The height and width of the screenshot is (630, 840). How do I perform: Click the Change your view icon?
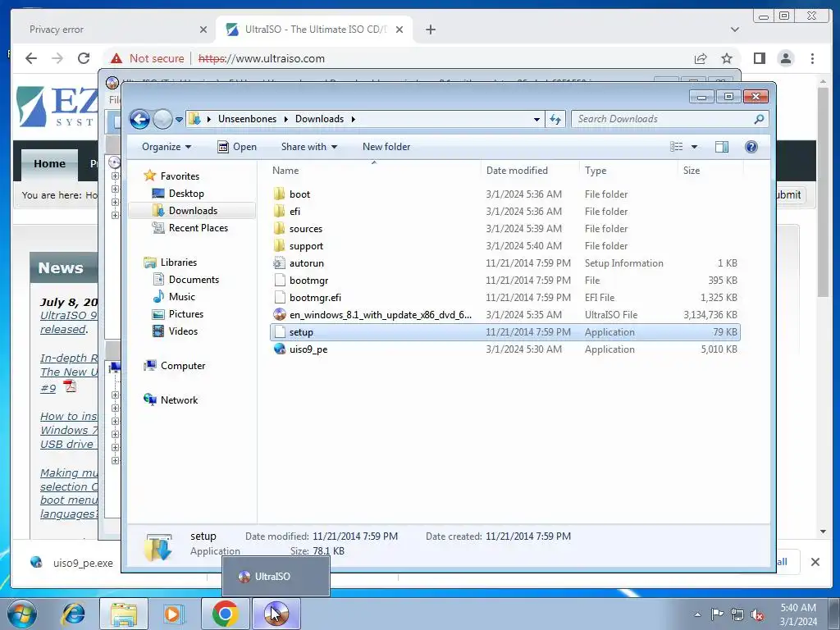[x=677, y=147]
